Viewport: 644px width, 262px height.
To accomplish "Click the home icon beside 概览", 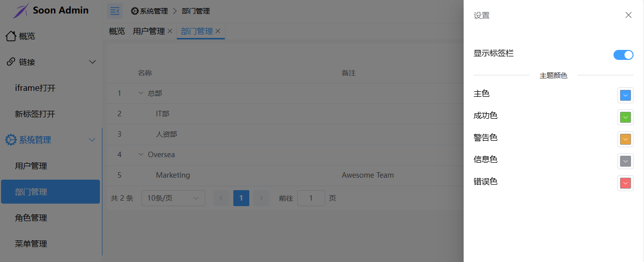I will point(10,36).
